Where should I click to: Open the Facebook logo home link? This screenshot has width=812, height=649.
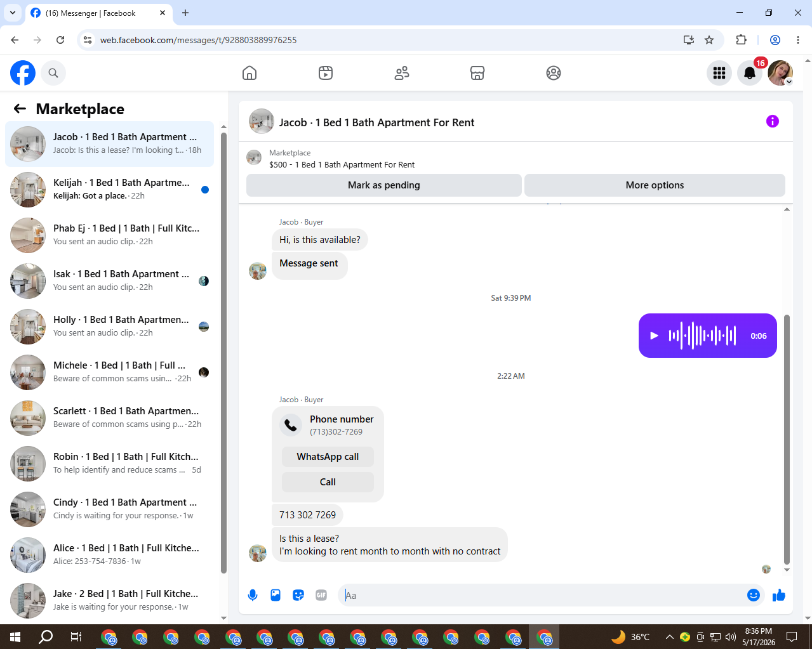point(23,73)
